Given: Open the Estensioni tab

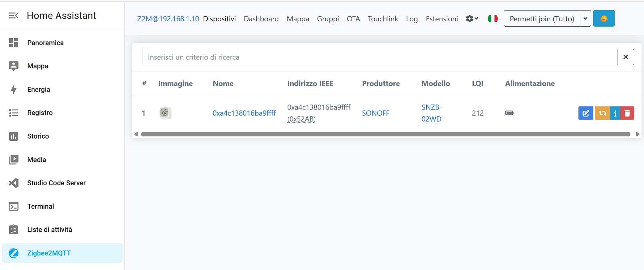Looking at the screenshot, I should tap(442, 19).
